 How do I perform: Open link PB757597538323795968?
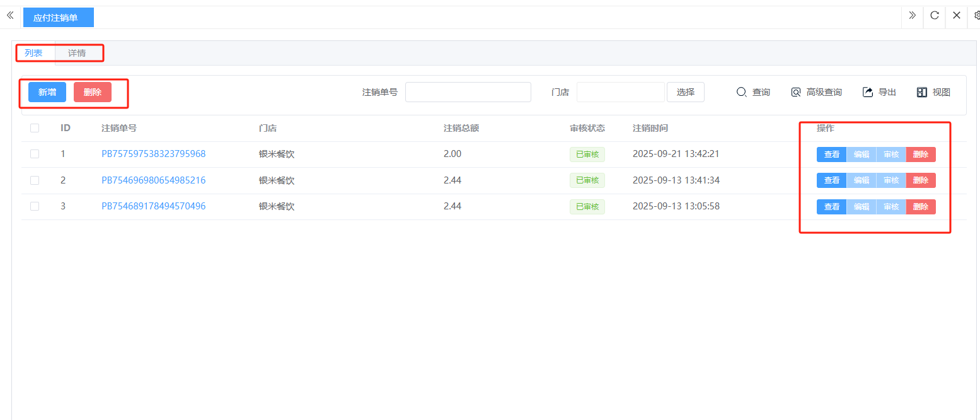pos(153,154)
